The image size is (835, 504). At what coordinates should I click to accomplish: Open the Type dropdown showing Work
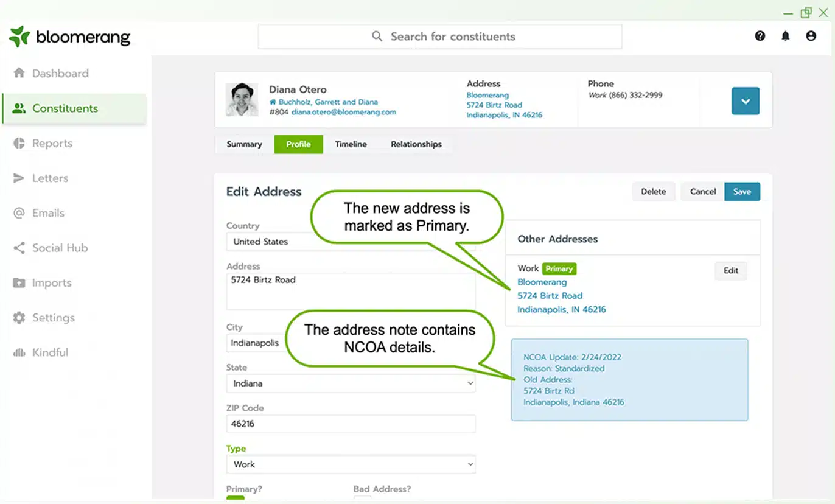click(x=351, y=464)
